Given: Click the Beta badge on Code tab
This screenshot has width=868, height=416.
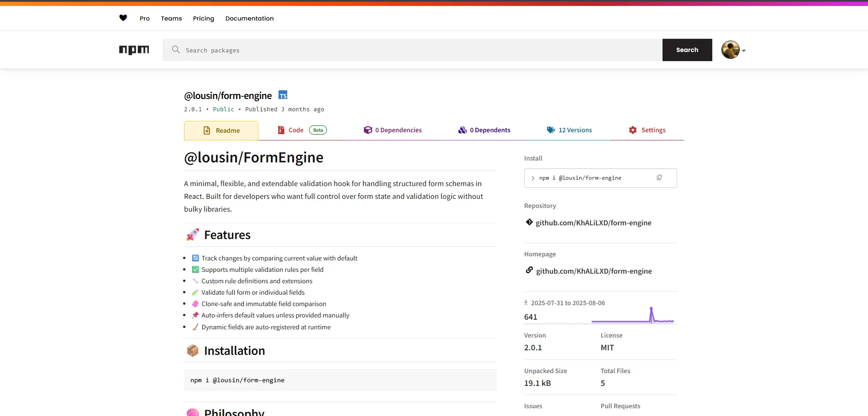Looking at the screenshot, I should pyautogui.click(x=318, y=130).
